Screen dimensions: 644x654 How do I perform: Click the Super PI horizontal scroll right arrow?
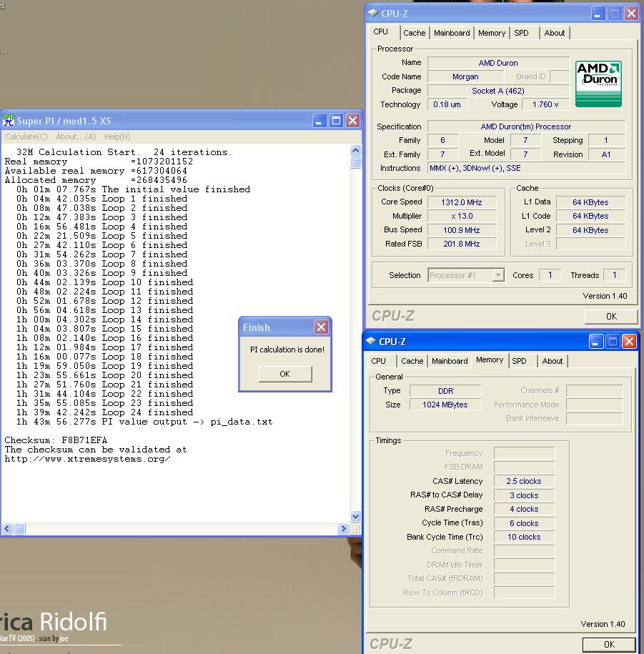343,529
